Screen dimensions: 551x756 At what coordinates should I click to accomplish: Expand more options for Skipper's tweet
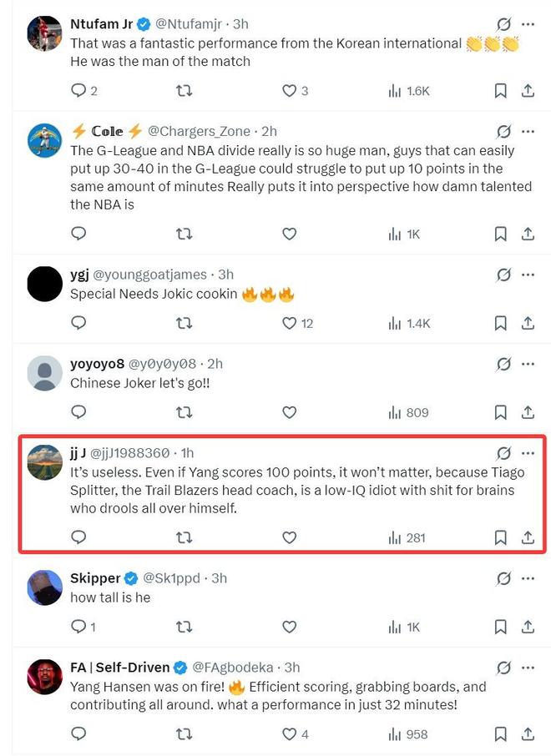[528, 577]
